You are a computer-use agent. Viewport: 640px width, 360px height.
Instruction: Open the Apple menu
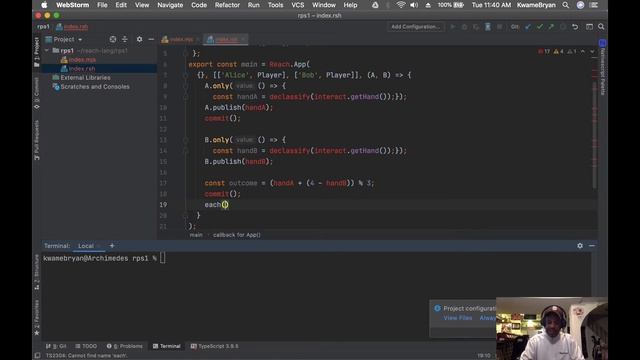tap(44, 5)
